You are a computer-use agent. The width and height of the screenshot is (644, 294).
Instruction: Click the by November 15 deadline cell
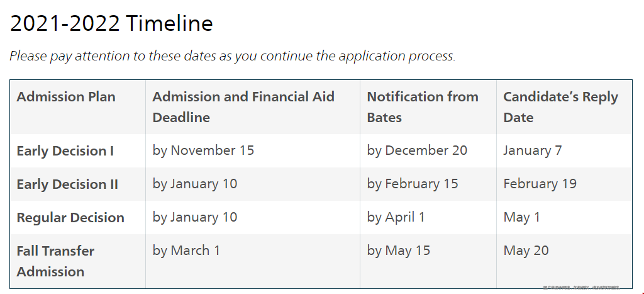pyautogui.click(x=203, y=150)
